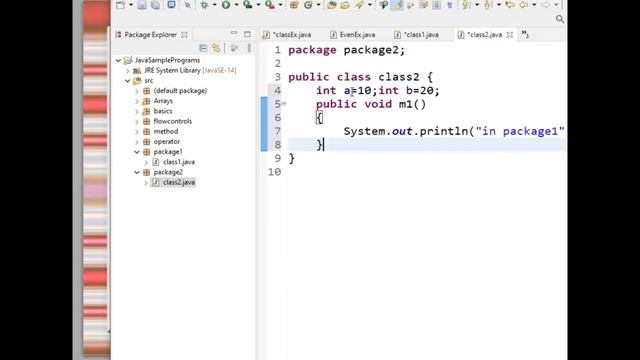Click the New file toolbar icon
This screenshot has width=640, height=360.
[x=121, y=5]
